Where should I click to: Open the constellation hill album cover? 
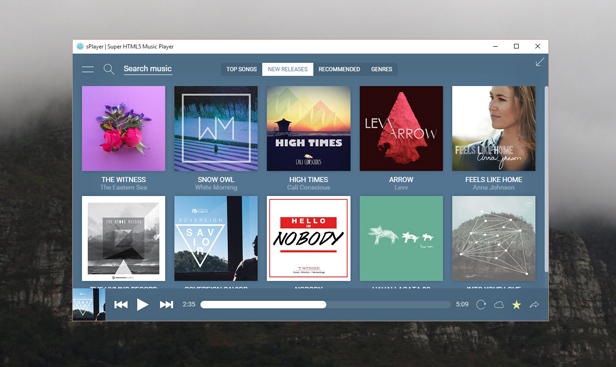494,239
